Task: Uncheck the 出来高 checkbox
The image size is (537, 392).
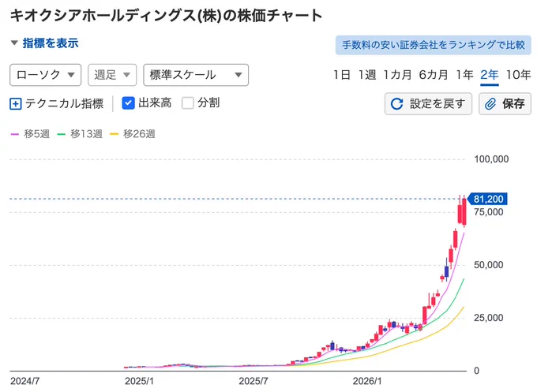Action: click(128, 103)
